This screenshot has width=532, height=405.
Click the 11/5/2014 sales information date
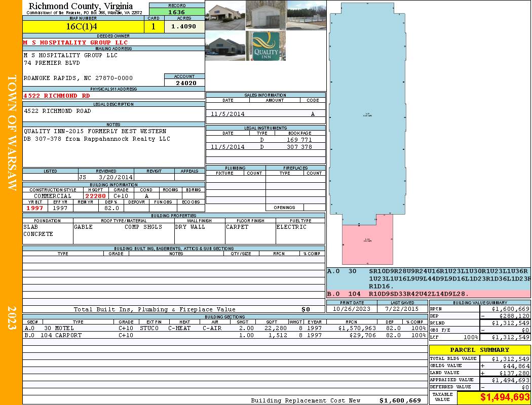point(228,114)
